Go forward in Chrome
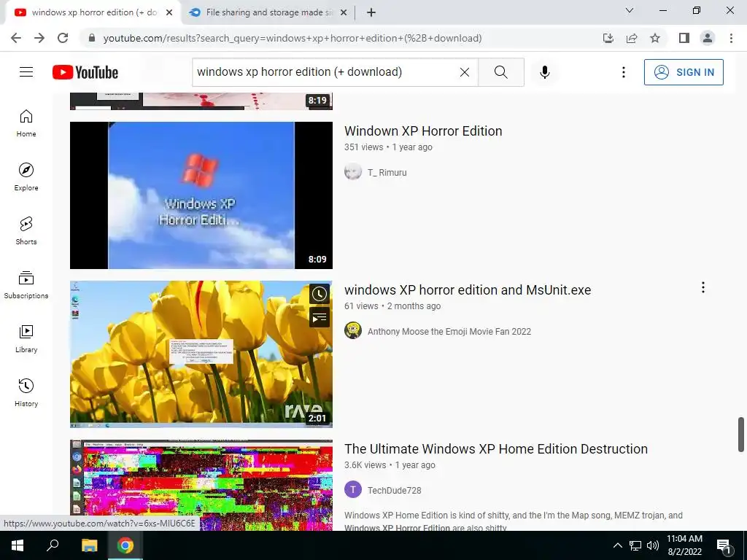747x560 pixels. (39, 38)
